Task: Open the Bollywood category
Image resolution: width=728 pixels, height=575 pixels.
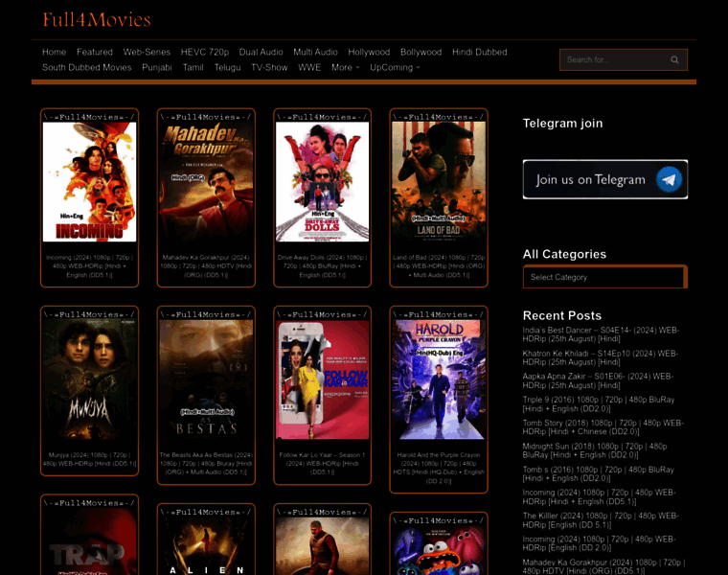Action: click(421, 52)
